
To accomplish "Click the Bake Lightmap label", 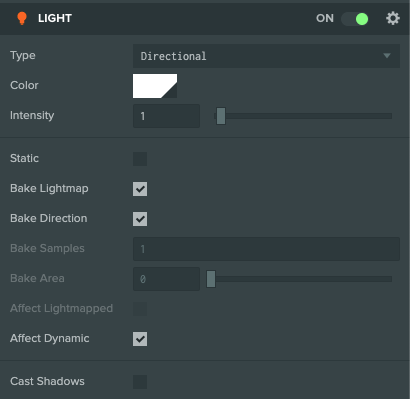I will tap(49, 188).
